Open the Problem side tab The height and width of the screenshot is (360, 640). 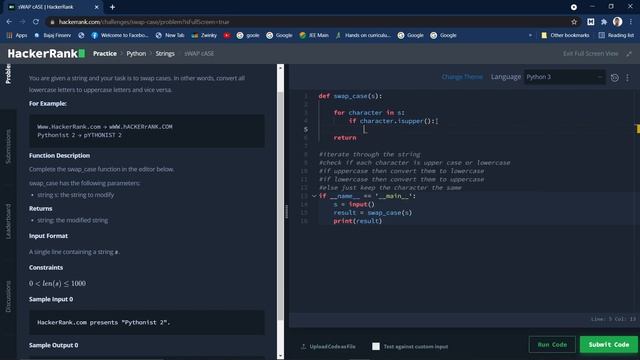point(8,74)
